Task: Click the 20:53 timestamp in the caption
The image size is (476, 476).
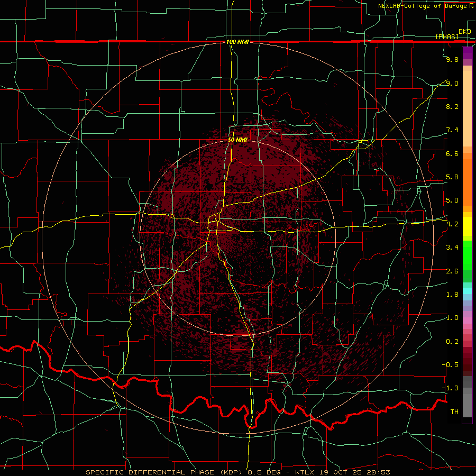Action: point(379,472)
